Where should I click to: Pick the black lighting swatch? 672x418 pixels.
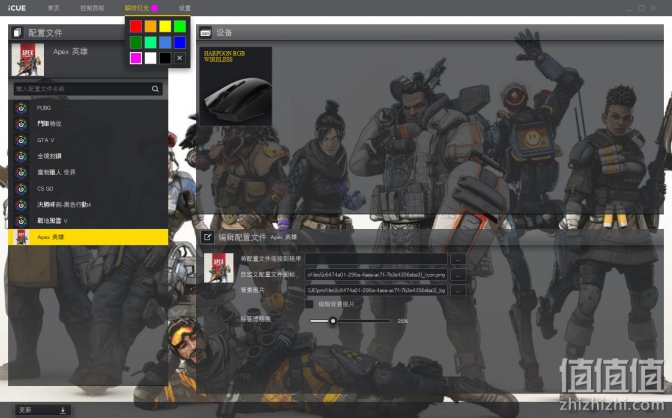(165, 58)
